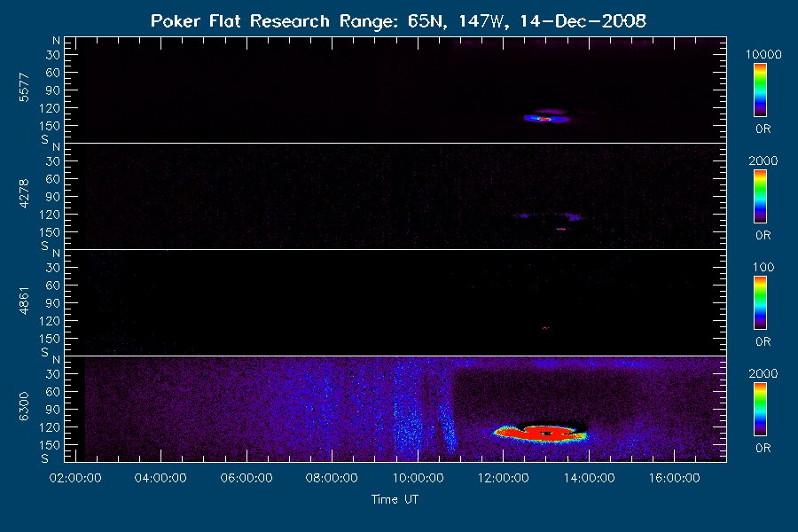Screen dimensions: 798x532
Task: Click the 16:00:00 time axis label
Action: [x=675, y=478]
